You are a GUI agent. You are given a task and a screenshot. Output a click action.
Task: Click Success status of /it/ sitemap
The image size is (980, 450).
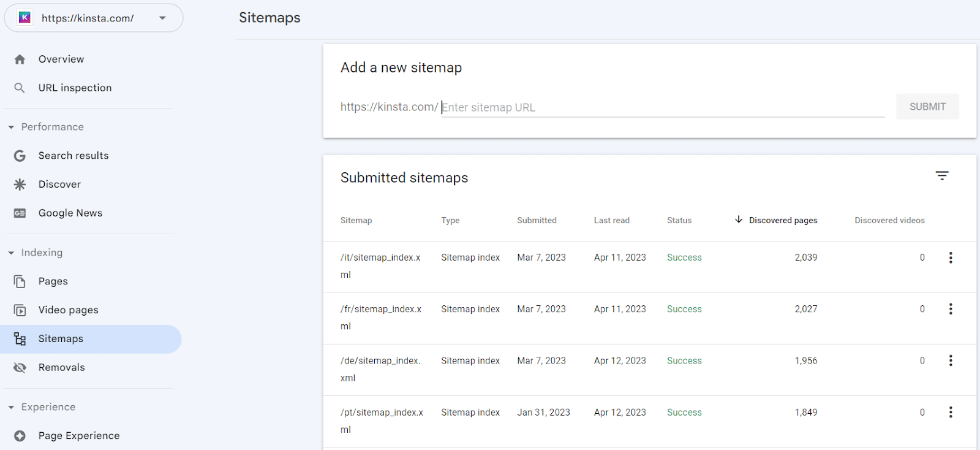point(684,257)
